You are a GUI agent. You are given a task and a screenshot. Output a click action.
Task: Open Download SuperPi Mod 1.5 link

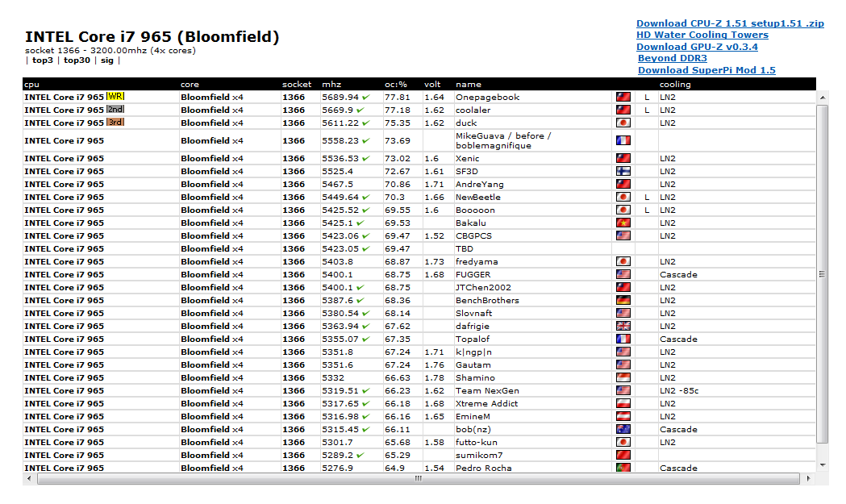click(706, 70)
